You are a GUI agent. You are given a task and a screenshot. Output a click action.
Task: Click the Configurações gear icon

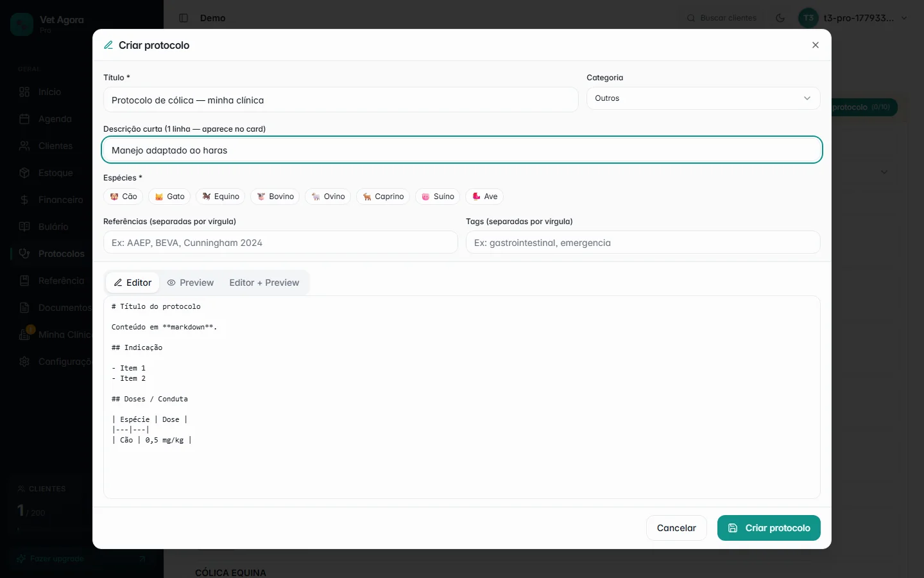point(24,362)
